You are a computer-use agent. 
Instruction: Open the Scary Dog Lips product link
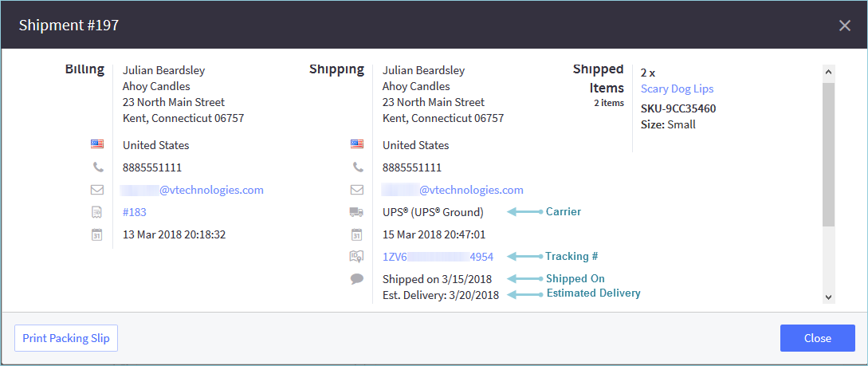pos(677,89)
